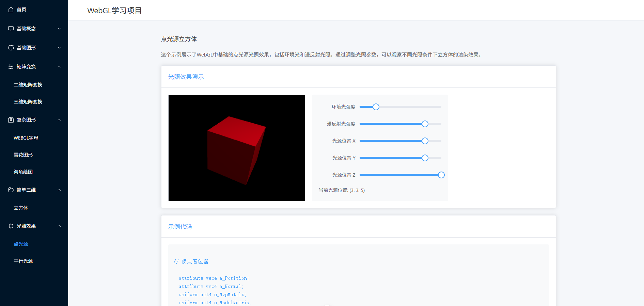Collapse the 复杂图形 submenu chevron
The height and width of the screenshot is (306, 644).
[59, 120]
